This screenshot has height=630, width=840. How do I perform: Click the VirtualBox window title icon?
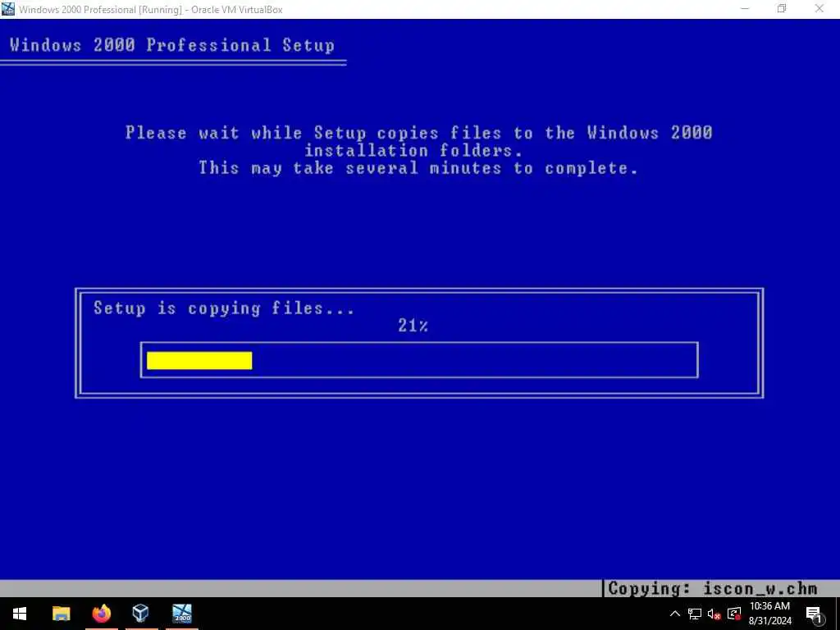point(8,9)
